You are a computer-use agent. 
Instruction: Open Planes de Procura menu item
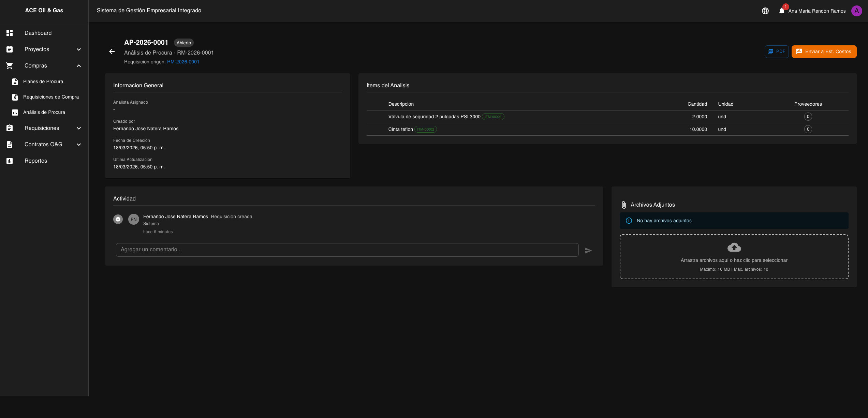pos(43,82)
